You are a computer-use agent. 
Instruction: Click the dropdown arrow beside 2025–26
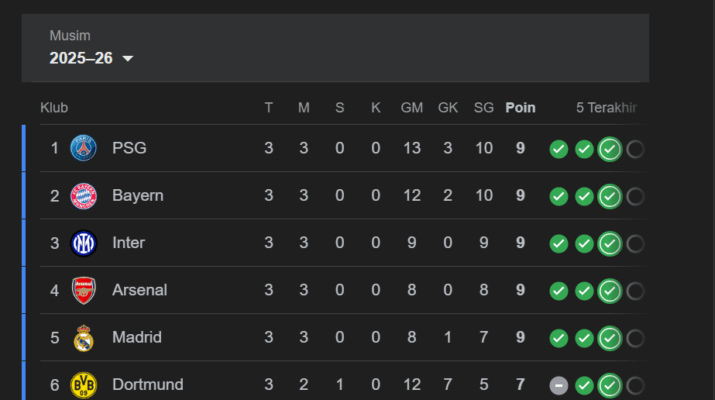coord(127,59)
